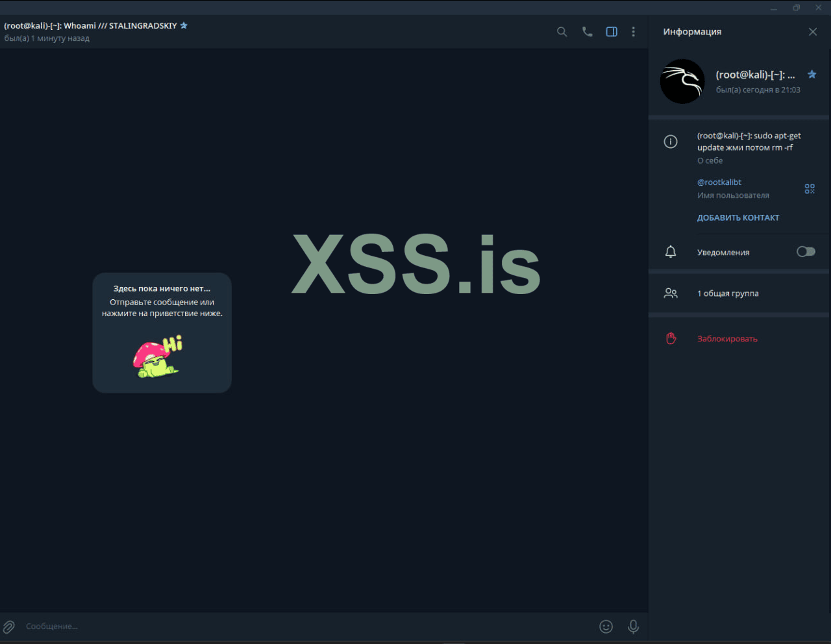Click the chat title ending in STALINGRADSKIY

point(91,26)
